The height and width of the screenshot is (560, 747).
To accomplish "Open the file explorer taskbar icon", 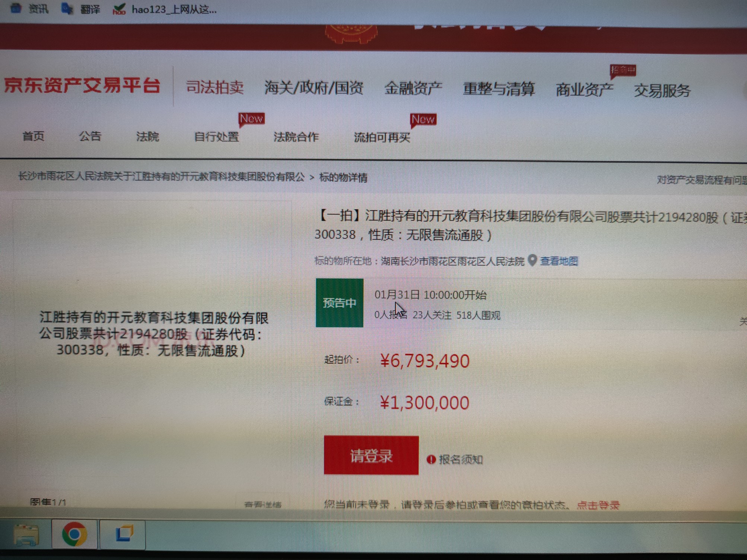I will 25,535.
